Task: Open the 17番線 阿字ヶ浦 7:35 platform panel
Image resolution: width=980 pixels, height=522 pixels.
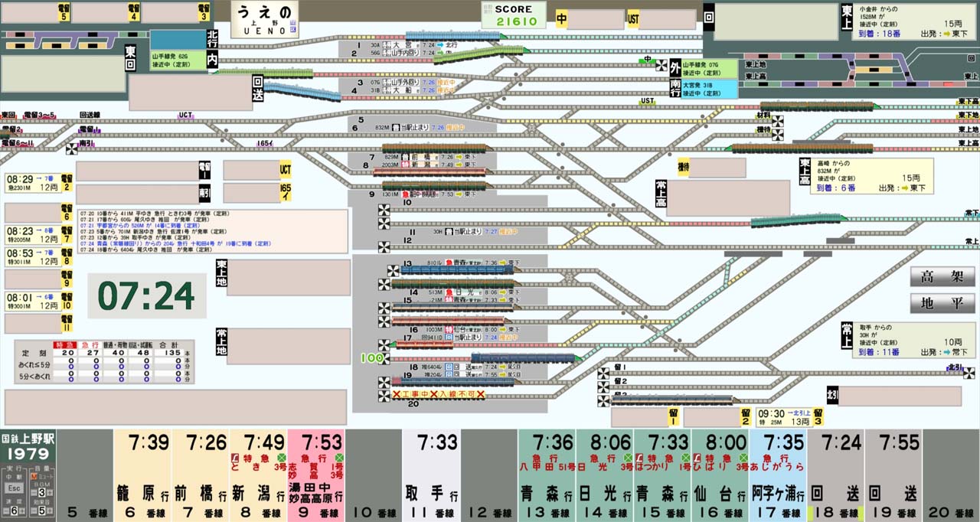Action: coord(777,475)
